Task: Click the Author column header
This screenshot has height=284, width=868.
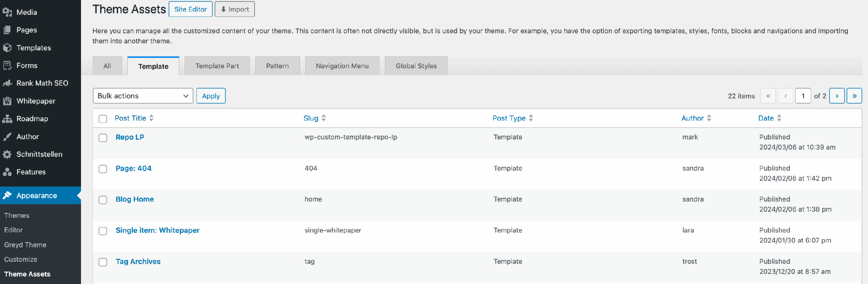Action: (x=693, y=118)
